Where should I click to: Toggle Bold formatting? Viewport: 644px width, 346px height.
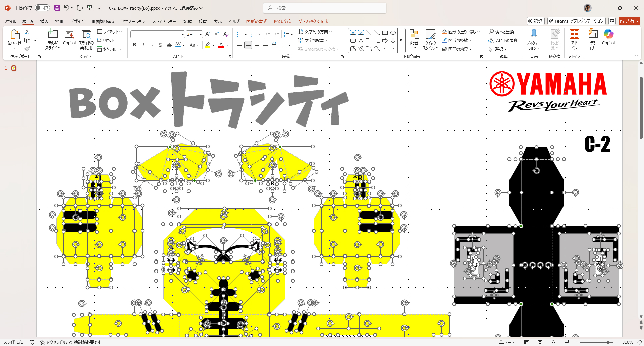coord(135,45)
